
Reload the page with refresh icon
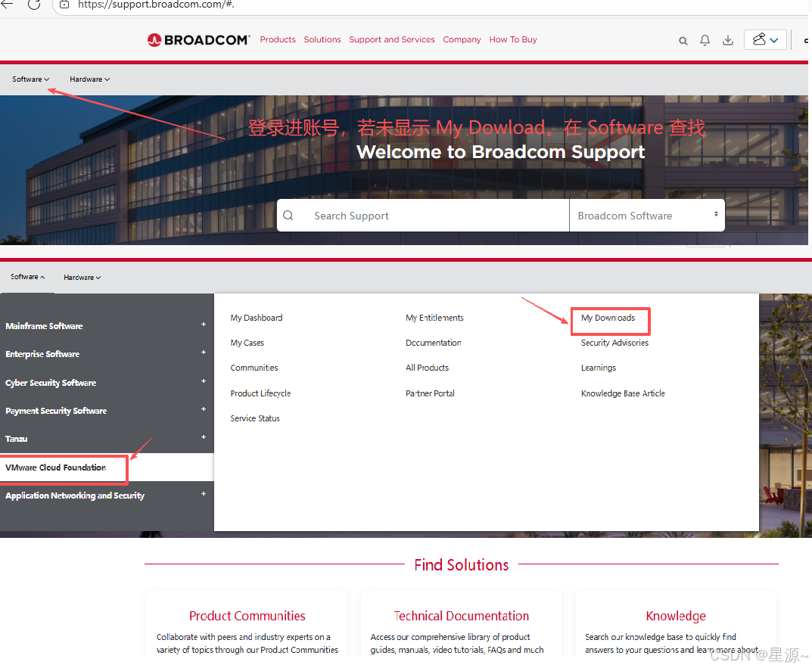click(x=34, y=5)
